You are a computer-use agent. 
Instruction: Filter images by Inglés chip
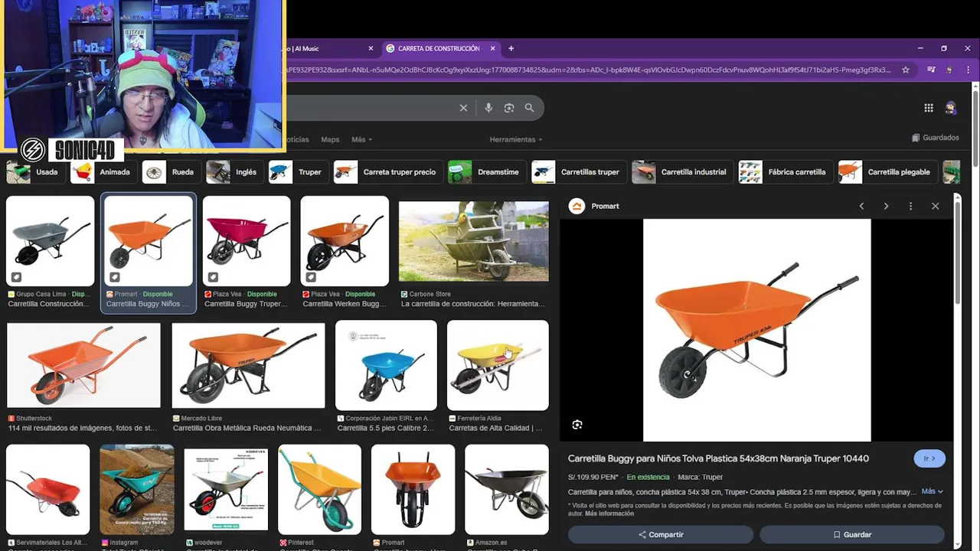234,172
